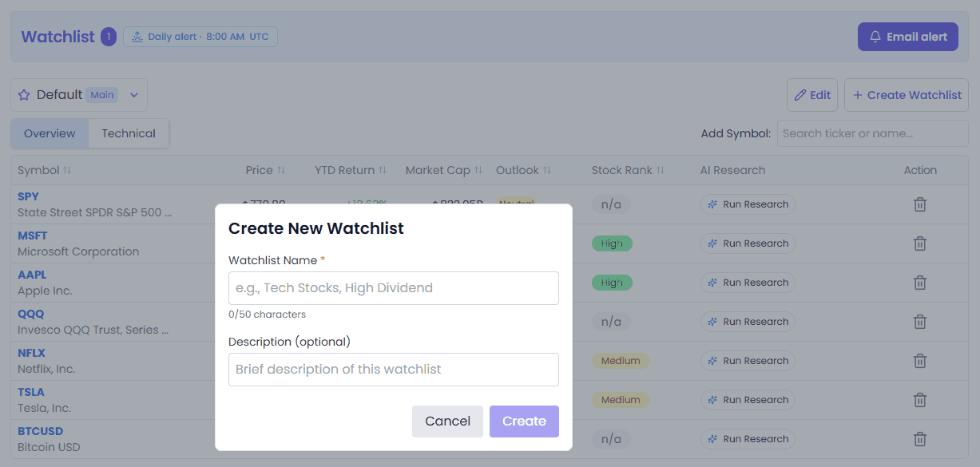Image resolution: width=980 pixels, height=467 pixels.
Task: Open the QQQ symbol link
Action: [31, 314]
